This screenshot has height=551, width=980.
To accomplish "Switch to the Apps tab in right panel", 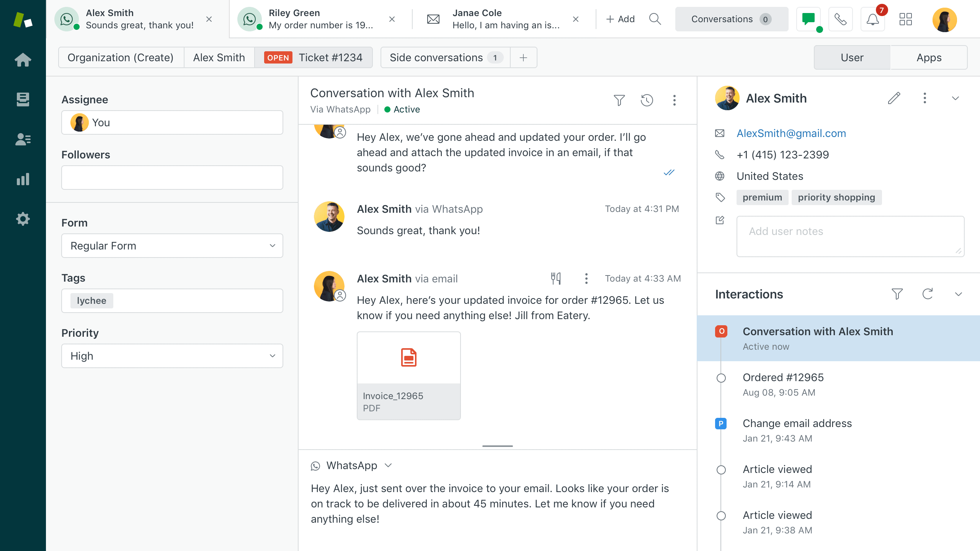I will click(x=929, y=57).
